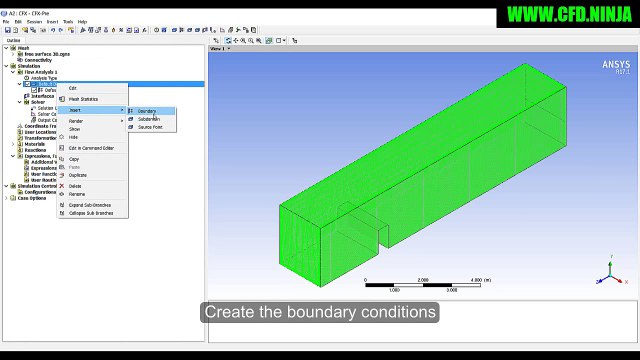
Task: Choose Source Point from Insert submenu
Action: [x=151, y=127]
